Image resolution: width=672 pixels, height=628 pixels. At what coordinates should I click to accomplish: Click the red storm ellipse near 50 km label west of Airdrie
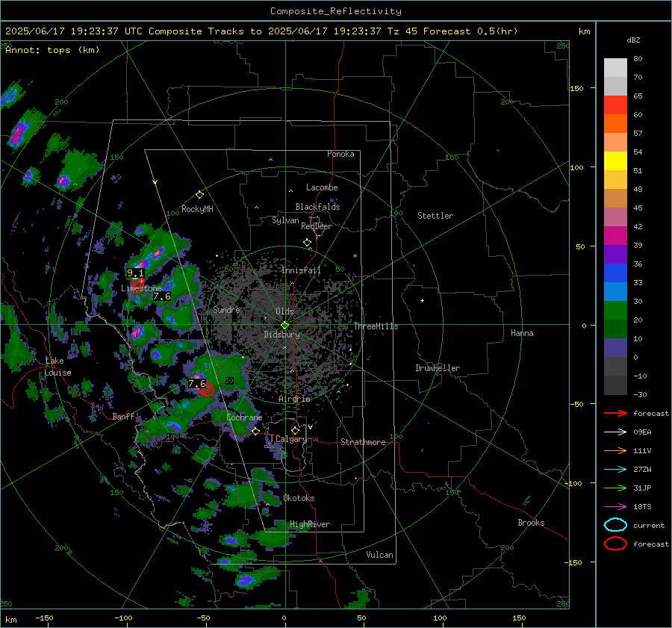[207, 390]
